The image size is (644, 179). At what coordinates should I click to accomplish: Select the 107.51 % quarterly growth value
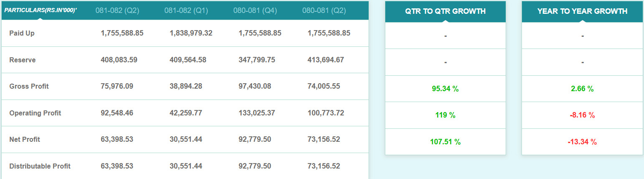(445, 142)
